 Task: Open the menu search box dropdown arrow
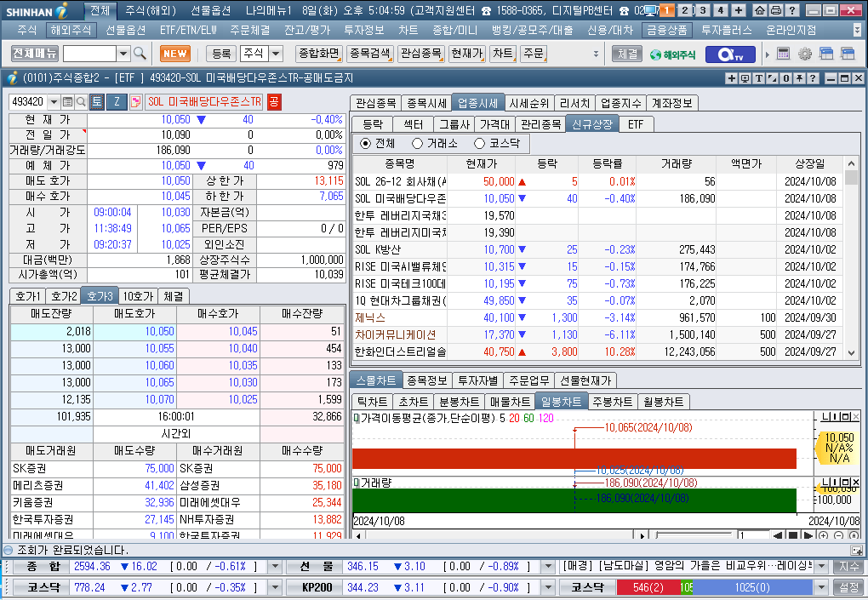[123, 54]
